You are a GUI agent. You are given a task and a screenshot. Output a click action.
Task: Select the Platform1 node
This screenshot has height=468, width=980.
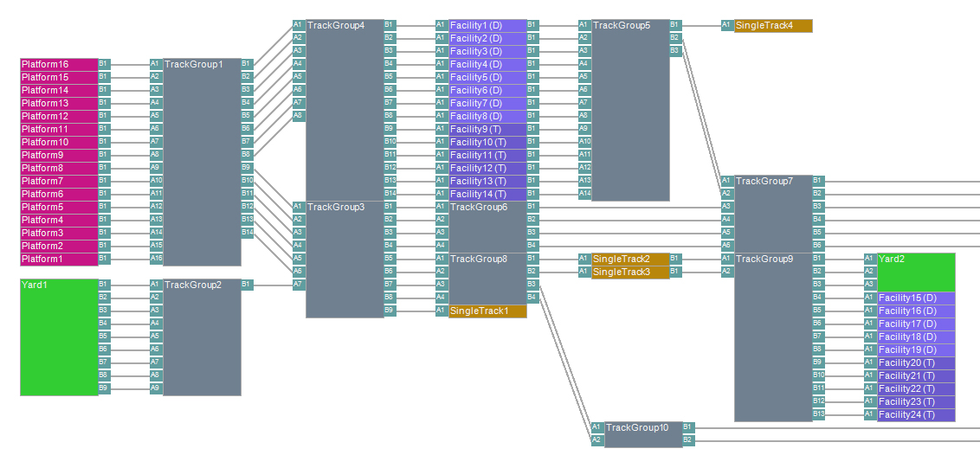pos(60,259)
